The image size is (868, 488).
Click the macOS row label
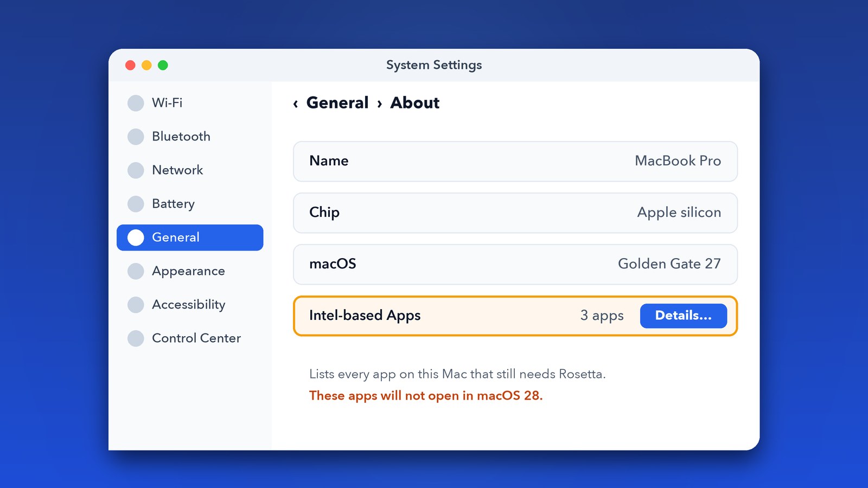333,264
